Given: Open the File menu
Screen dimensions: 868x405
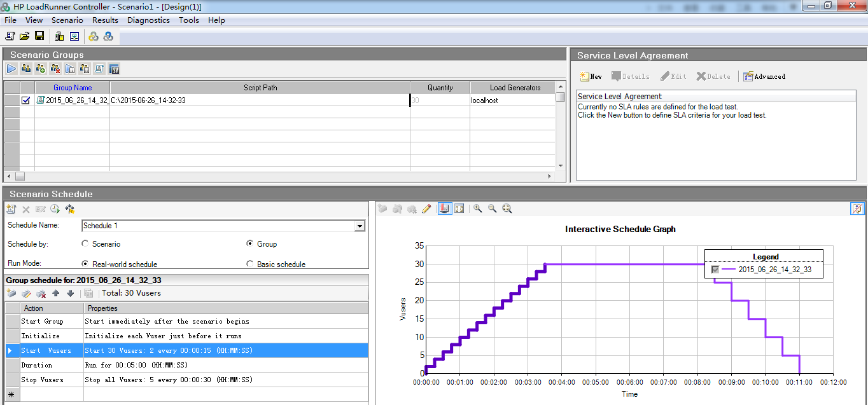Looking at the screenshot, I should click(11, 20).
